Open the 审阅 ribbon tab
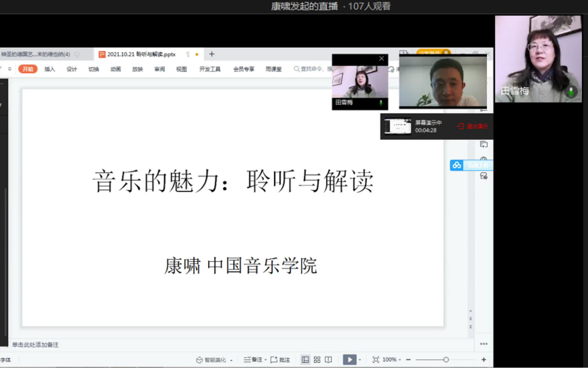The image size is (588, 368). coord(159,69)
